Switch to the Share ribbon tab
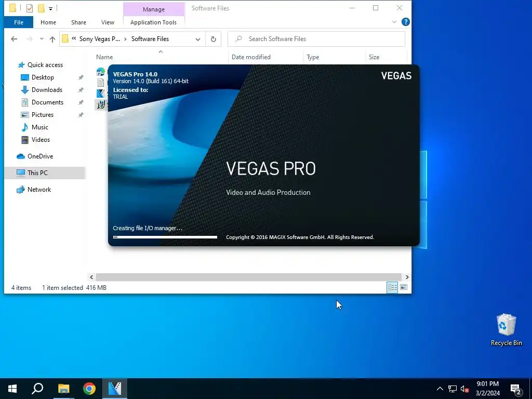Viewport: 532px width, 399px height. point(78,22)
